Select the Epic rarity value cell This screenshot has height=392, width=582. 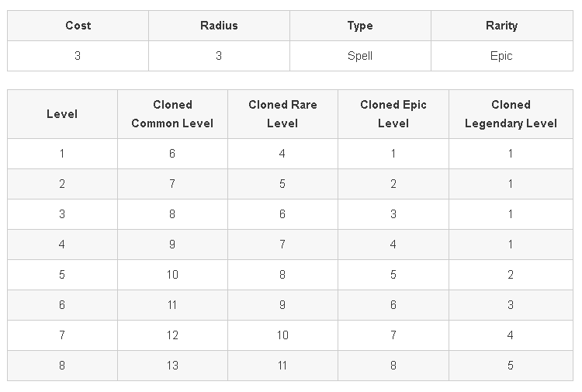(x=502, y=56)
